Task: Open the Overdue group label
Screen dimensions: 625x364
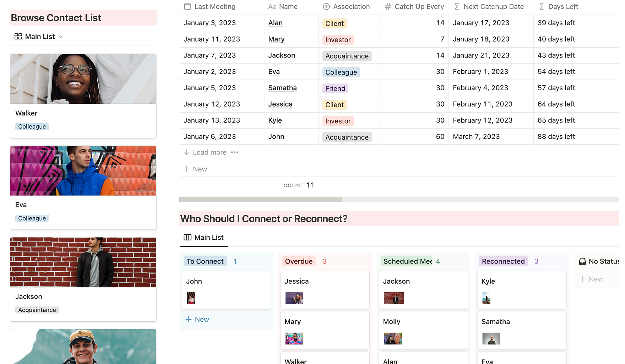Action: [x=299, y=261]
